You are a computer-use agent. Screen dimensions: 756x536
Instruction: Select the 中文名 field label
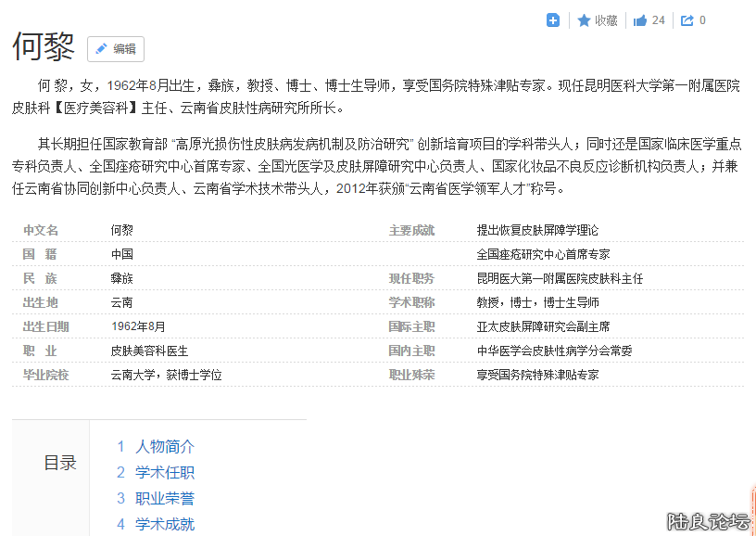coord(41,230)
